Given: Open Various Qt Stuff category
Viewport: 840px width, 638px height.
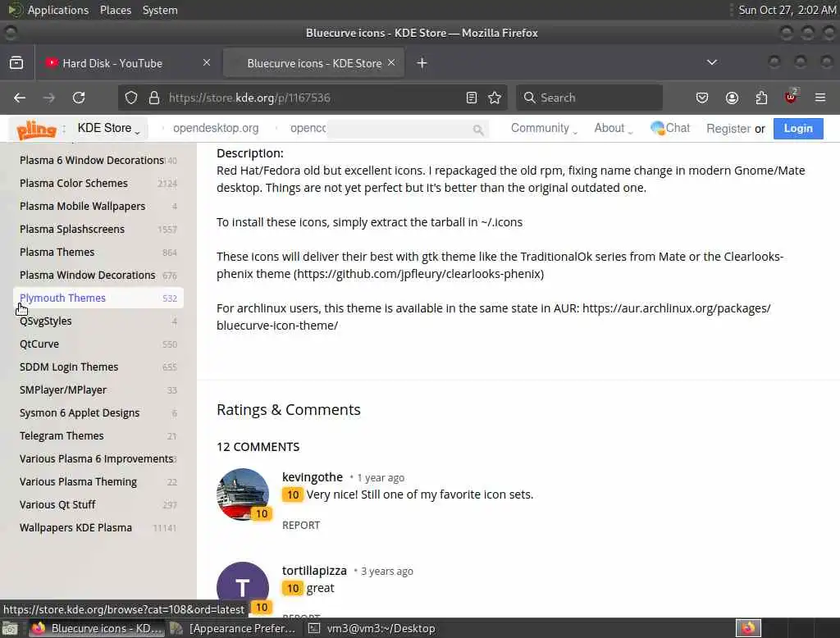Looking at the screenshot, I should click(98, 504).
